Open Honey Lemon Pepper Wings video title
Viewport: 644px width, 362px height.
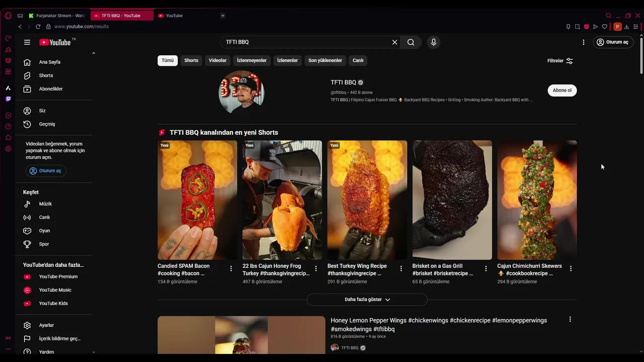pos(439,325)
